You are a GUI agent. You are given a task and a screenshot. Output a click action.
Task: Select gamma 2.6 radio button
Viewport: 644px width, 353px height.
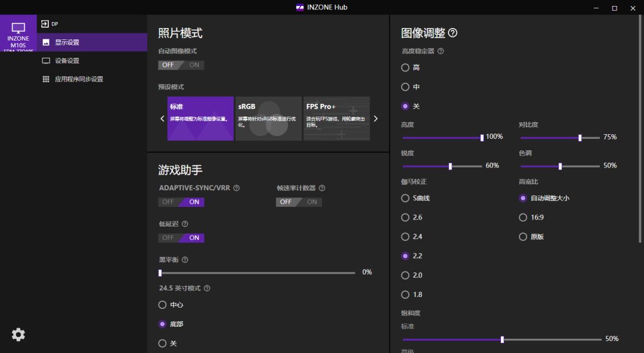(x=405, y=218)
